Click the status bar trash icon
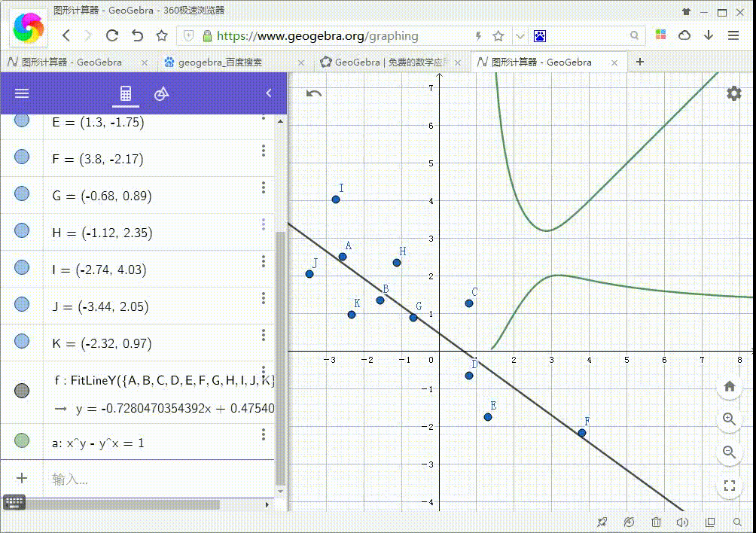 coord(656,522)
